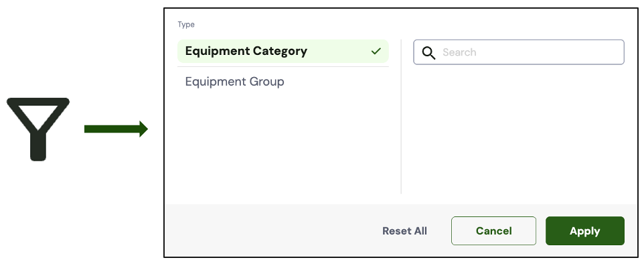Click the Type heading label
Viewport: 644px width, 264px height.
pos(186,25)
